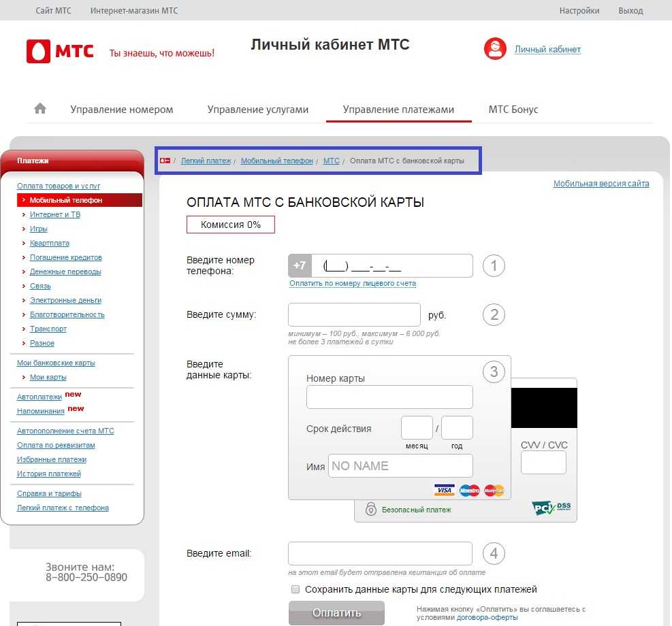Click the MasterCard logo

(x=494, y=491)
